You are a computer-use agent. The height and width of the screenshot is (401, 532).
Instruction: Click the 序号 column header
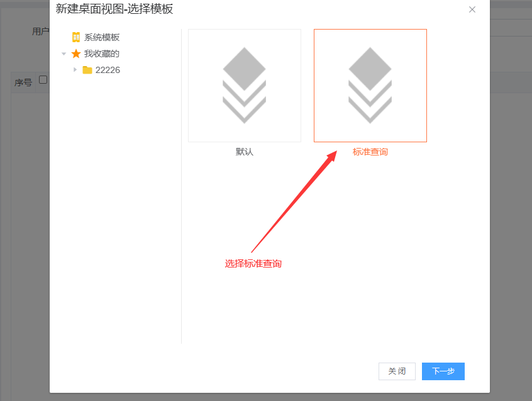pyautogui.click(x=23, y=82)
